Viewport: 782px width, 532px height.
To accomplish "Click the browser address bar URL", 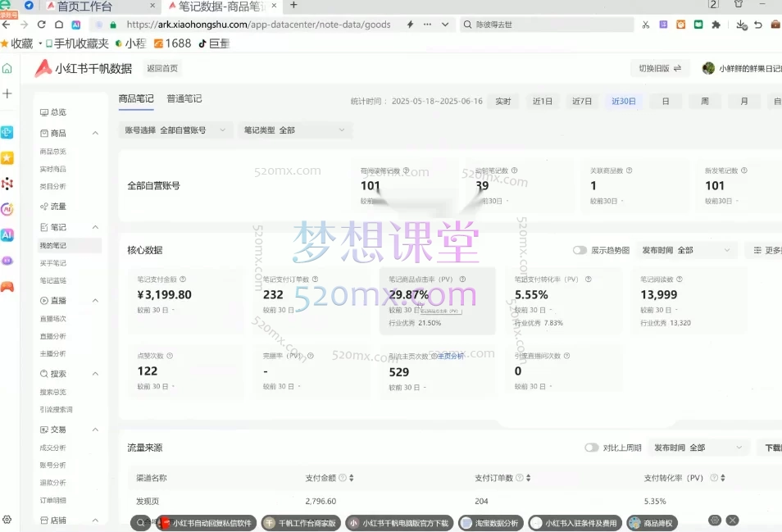I will tap(258, 25).
